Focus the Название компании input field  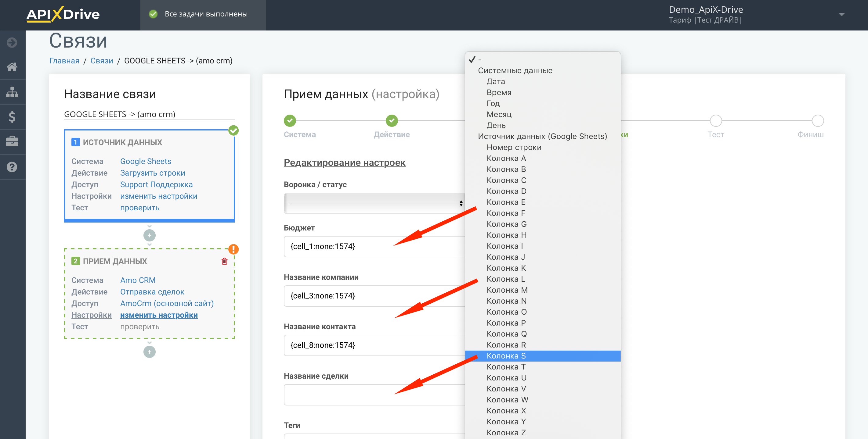pyautogui.click(x=375, y=296)
